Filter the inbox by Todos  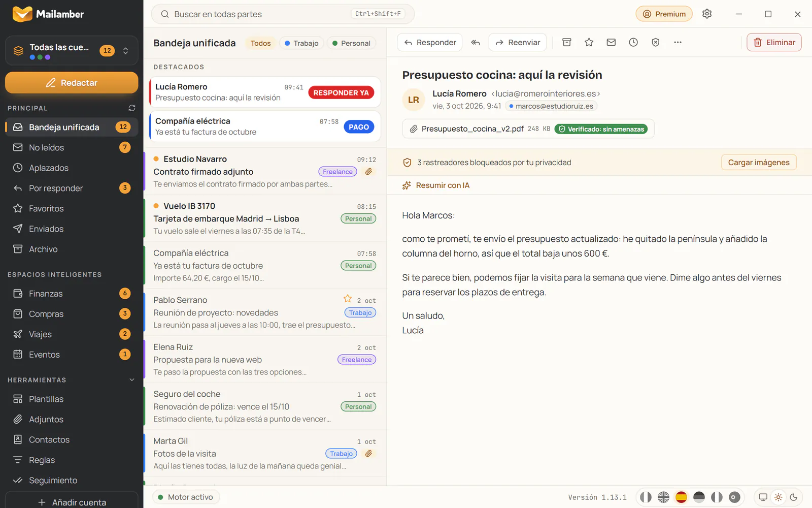pos(261,43)
